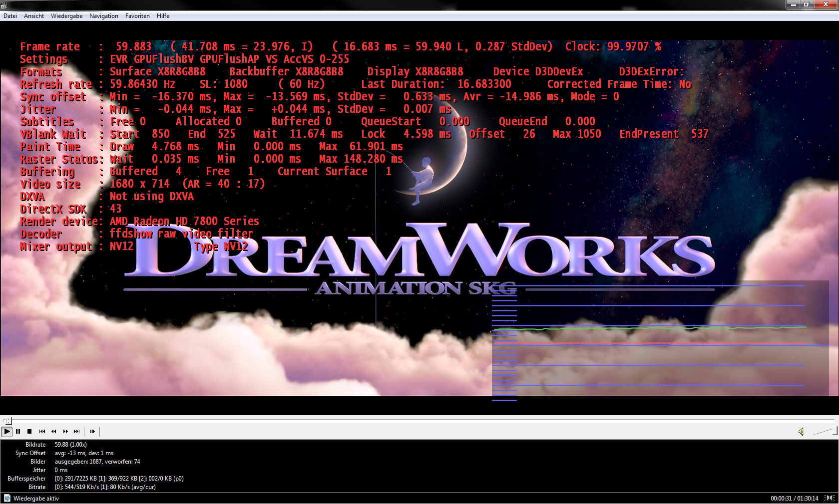Click the seek bar thumb
Screen dimensions: 839x504
click(x=8, y=421)
